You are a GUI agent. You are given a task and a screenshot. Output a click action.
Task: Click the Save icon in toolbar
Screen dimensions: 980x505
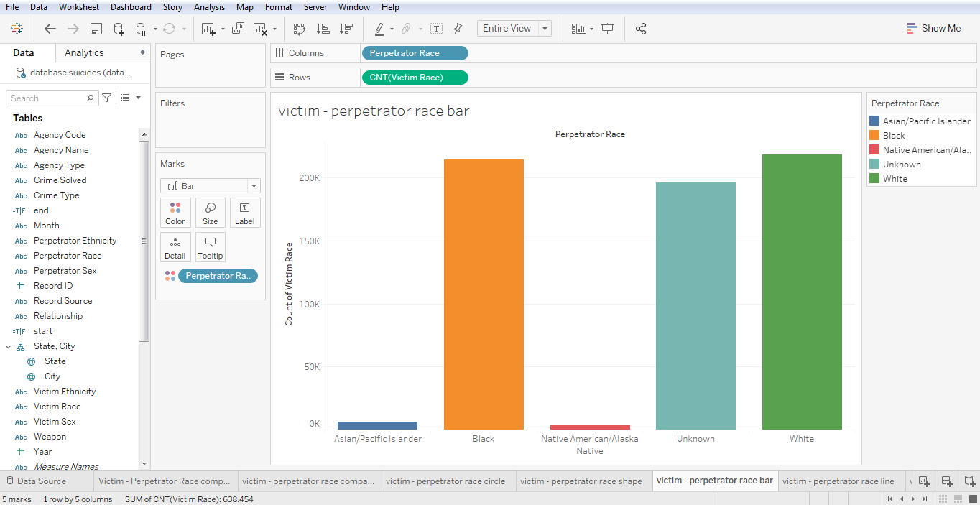coord(96,29)
